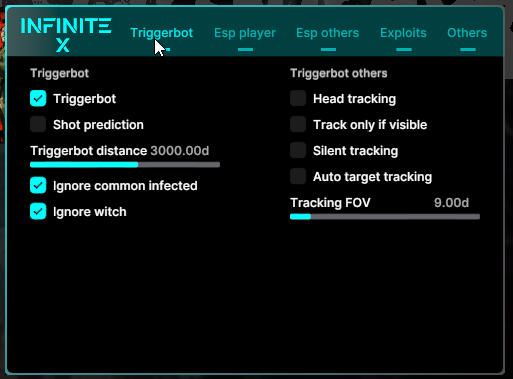Viewport: 513px width, 379px height.
Task: Turn off Ignore witch
Action: coord(38,211)
